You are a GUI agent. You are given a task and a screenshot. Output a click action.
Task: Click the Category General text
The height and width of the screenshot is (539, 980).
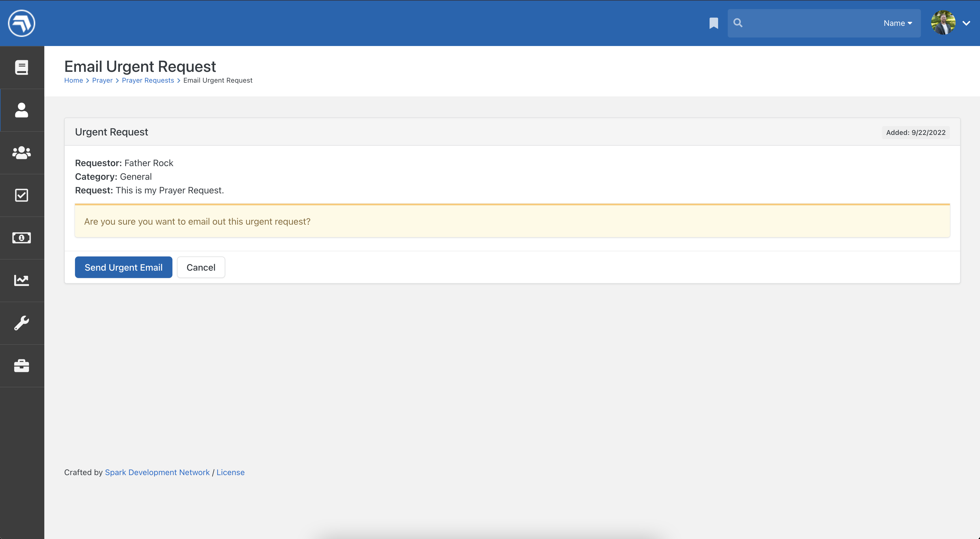click(x=113, y=177)
